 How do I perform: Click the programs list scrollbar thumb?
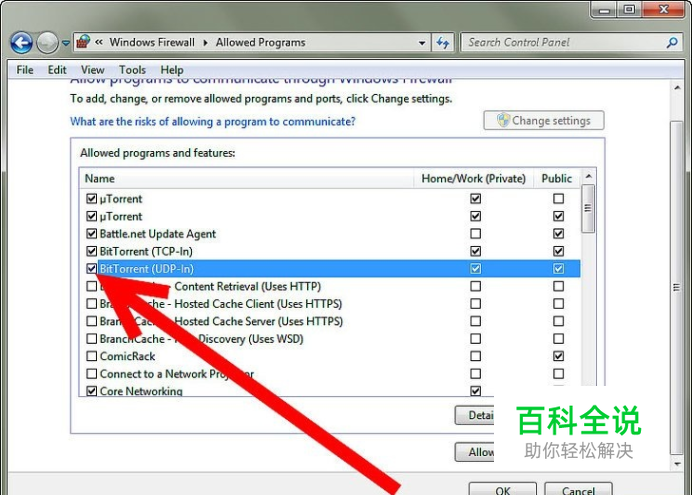587,209
